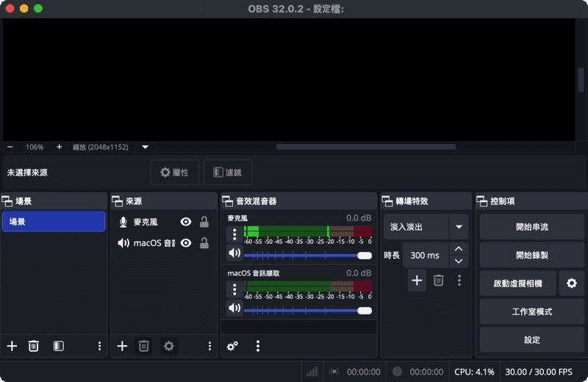
Task: Click the preview vertical scrollbar
Action: pos(581,79)
